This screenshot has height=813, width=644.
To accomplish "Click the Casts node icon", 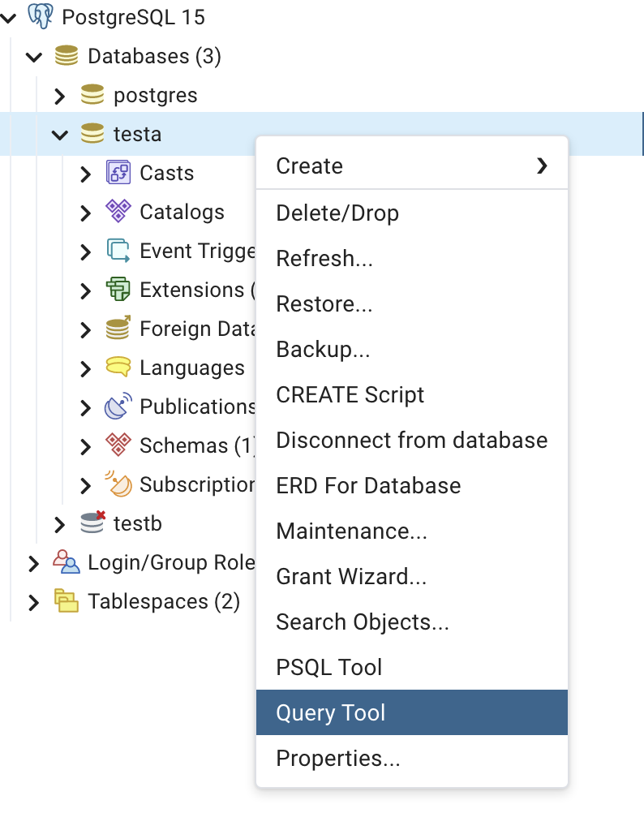I will [x=118, y=173].
